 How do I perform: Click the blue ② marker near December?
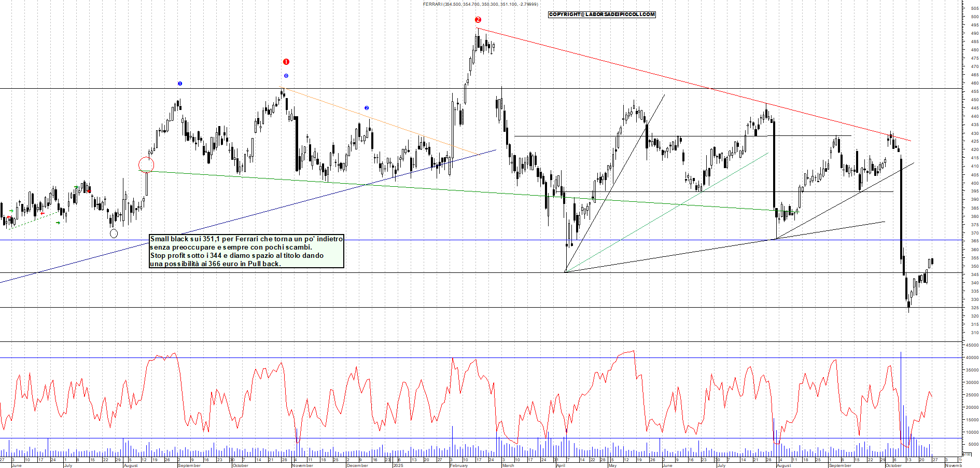(367, 107)
